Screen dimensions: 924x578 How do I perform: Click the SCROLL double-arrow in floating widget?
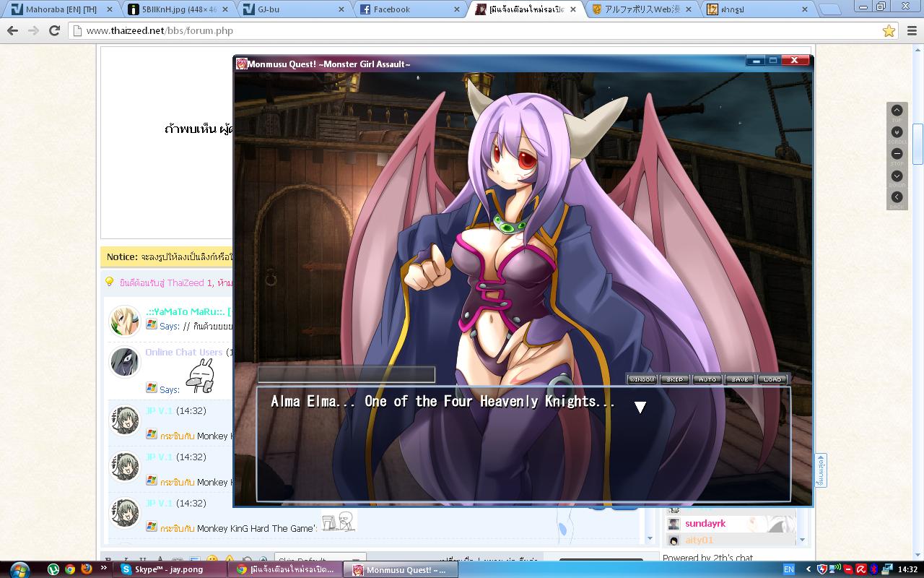tap(897, 132)
